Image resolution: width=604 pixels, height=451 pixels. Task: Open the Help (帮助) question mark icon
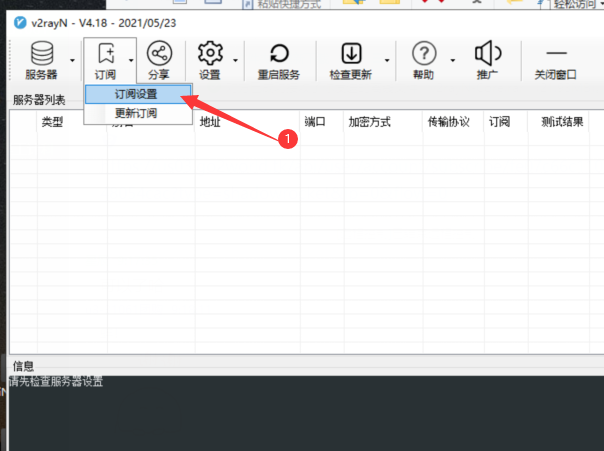[424, 54]
